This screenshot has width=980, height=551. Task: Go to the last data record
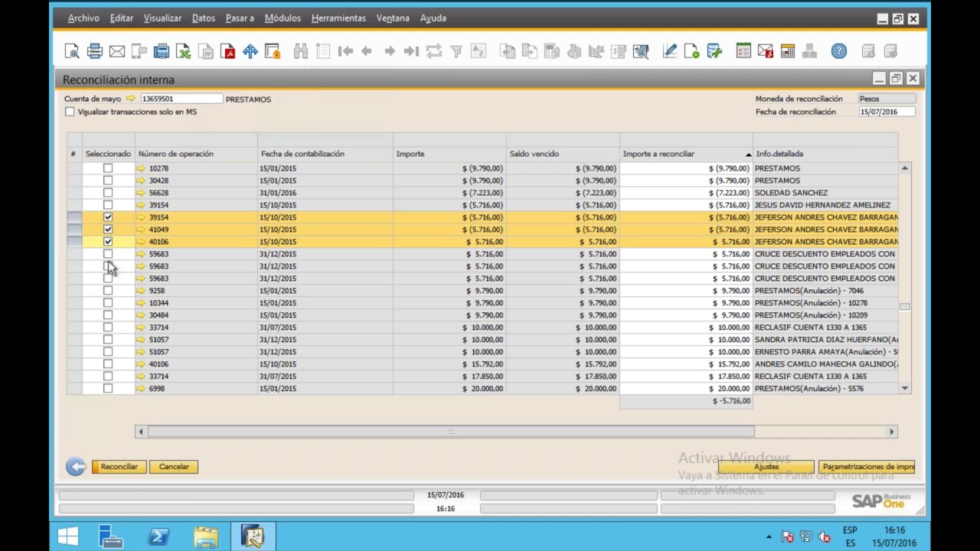(x=411, y=51)
